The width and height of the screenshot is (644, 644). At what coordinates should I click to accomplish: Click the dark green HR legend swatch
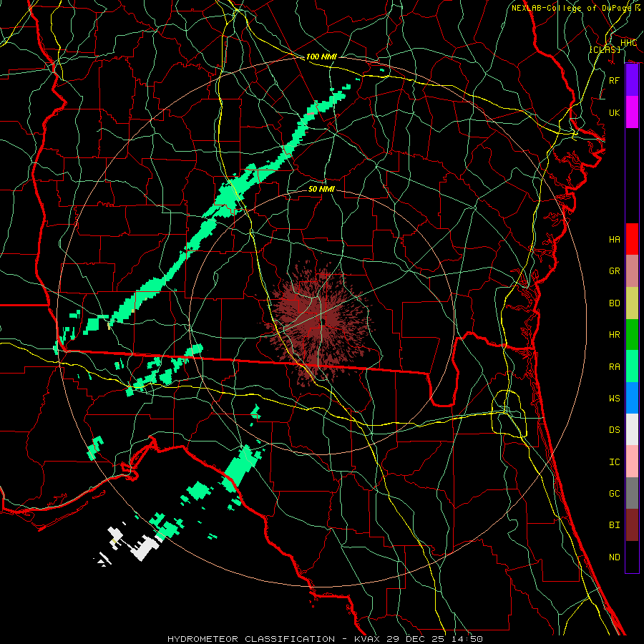coord(632,335)
